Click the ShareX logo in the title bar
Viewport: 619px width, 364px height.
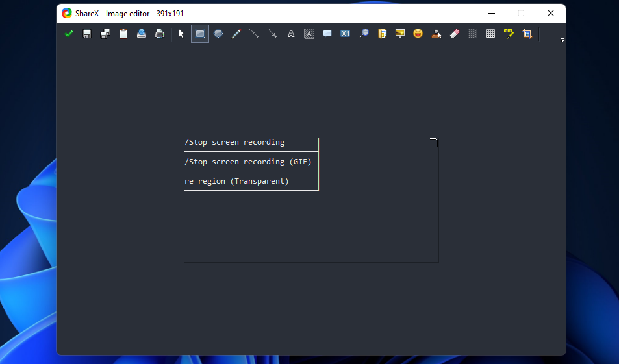tap(67, 14)
